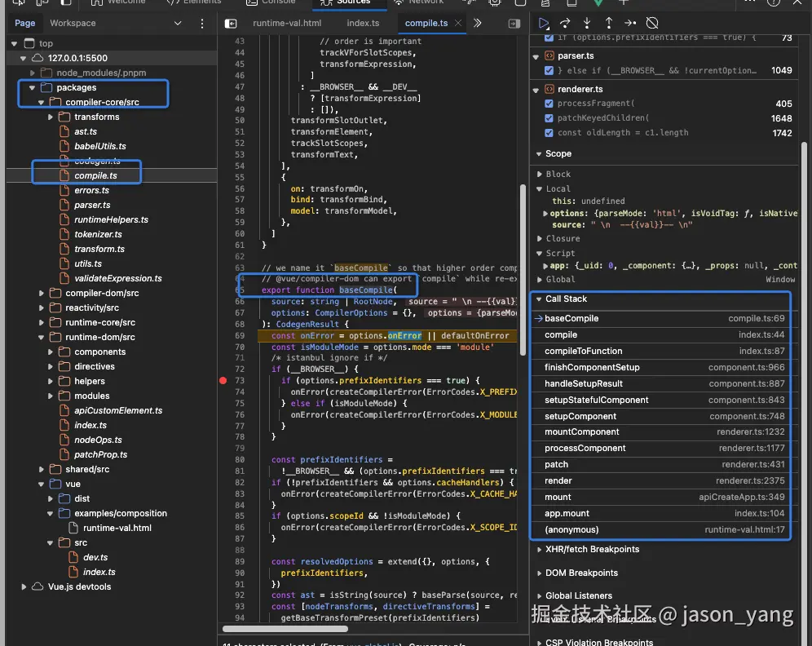The image size is (812, 646).
Task: Click the Step over next function icon
Action: [x=564, y=23]
